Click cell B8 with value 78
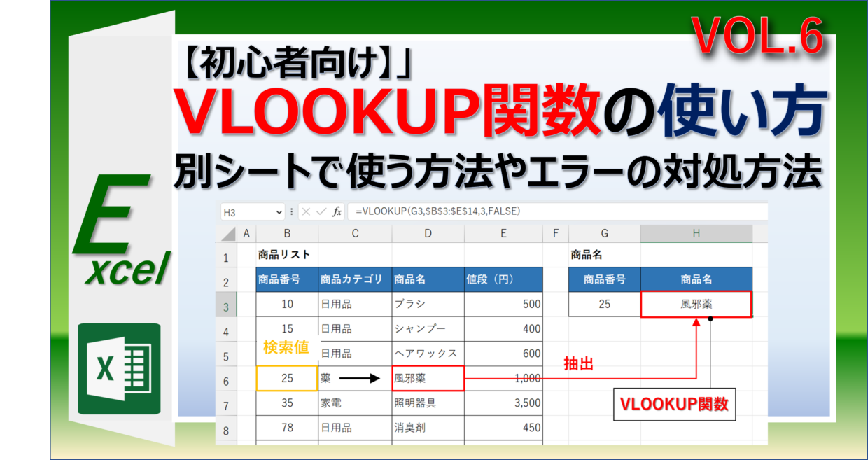 pyautogui.click(x=287, y=428)
